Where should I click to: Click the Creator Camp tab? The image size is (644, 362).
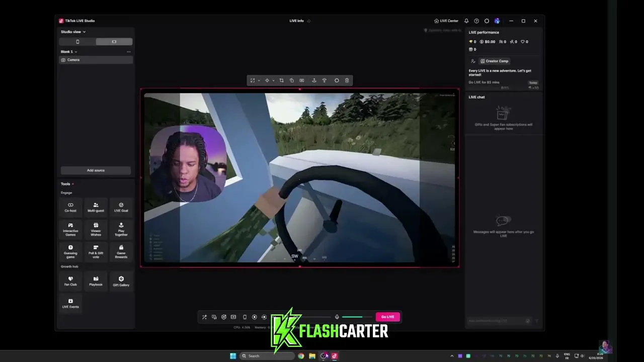tap(494, 61)
